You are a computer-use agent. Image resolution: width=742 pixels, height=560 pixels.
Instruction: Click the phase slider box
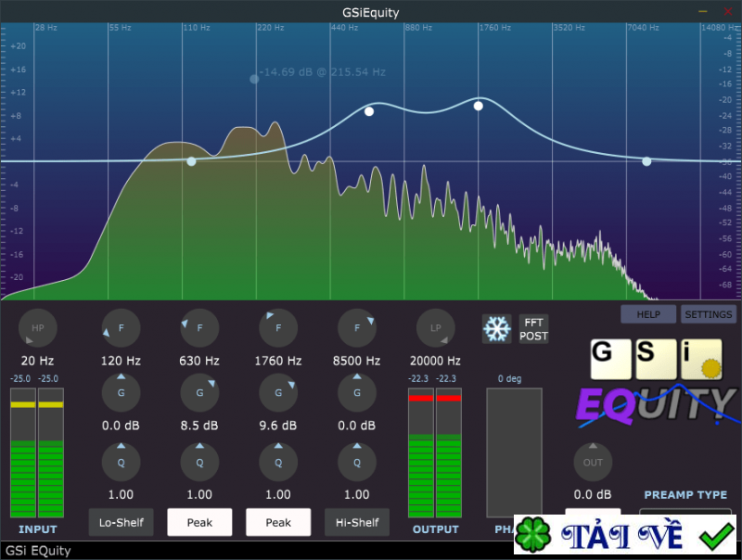(x=514, y=452)
